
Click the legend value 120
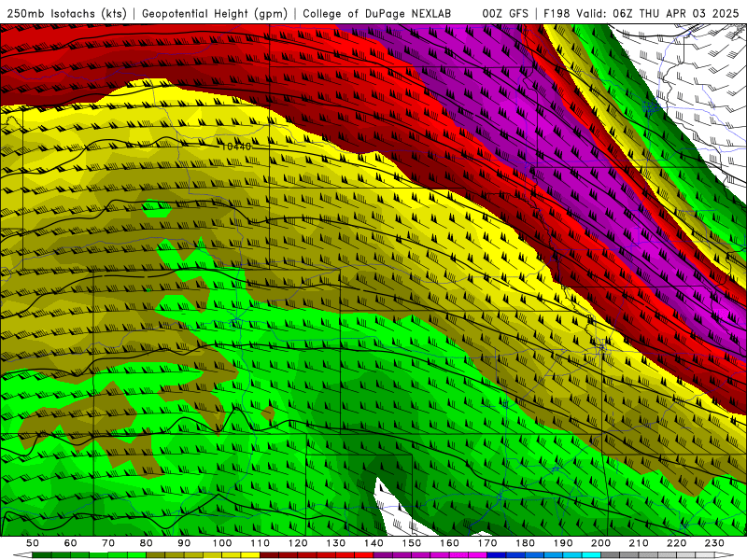point(298,543)
